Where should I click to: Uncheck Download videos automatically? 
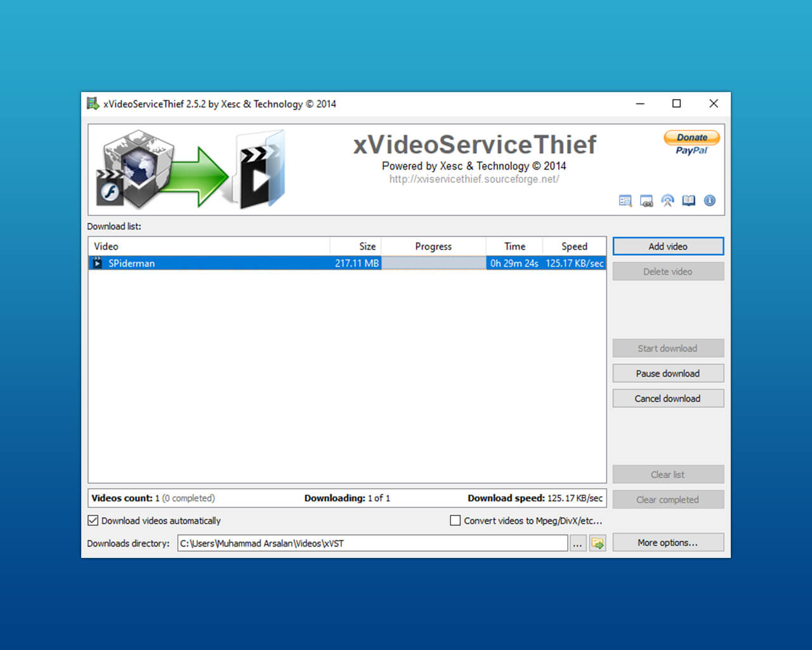click(x=93, y=521)
